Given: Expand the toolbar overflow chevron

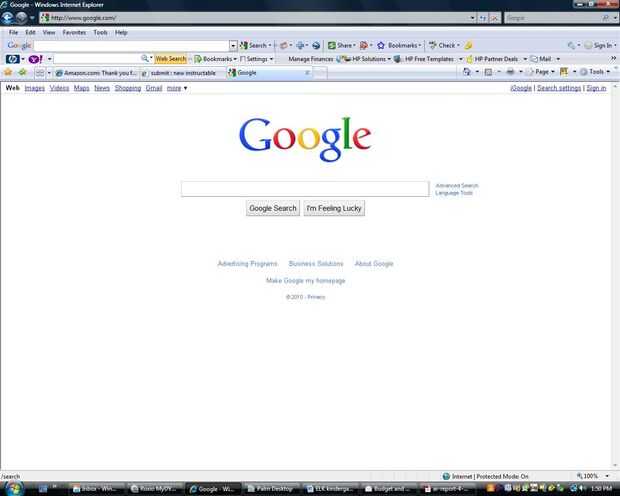Looking at the screenshot, I should coord(613,59).
